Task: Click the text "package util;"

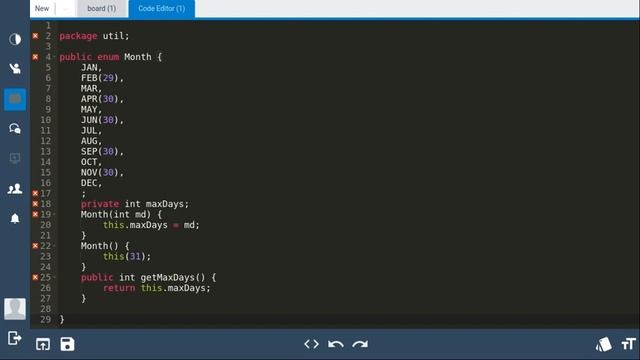Action: pyautogui.click(x=94, y=36)
